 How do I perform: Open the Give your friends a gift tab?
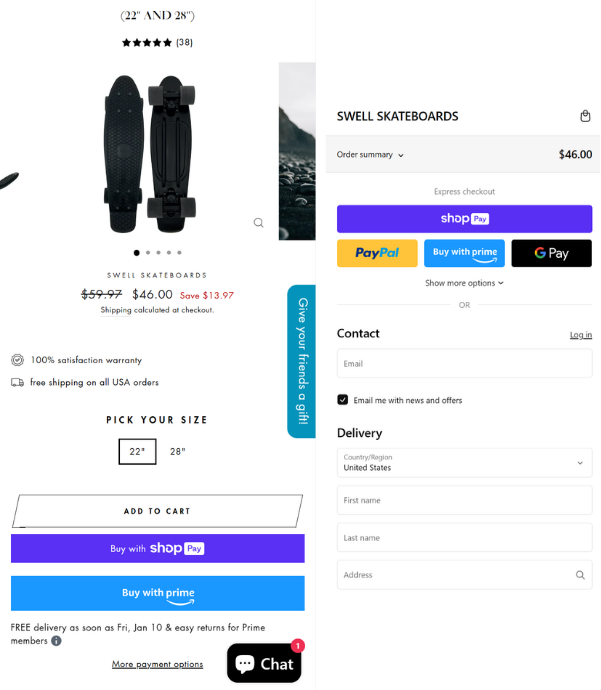point(301,361)
